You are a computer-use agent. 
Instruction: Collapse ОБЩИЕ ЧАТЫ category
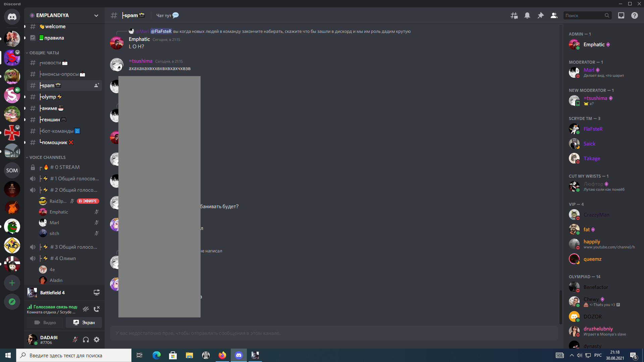coord(44,53)
